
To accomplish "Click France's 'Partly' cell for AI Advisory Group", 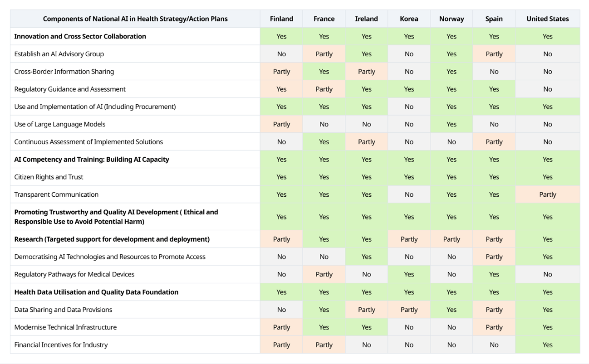I will click(324, 54).
